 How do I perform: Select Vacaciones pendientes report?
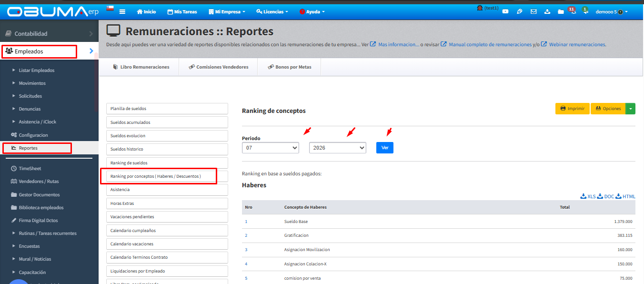(x=167, y=217)
